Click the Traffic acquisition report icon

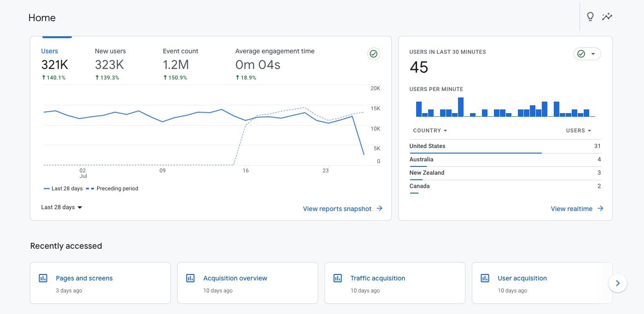click(337, 278)
